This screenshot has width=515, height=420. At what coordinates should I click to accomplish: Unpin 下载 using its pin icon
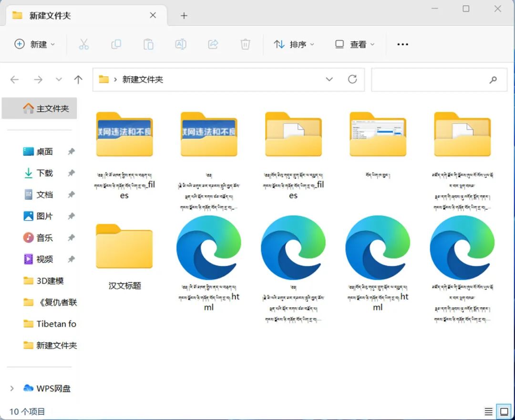click(x=71, y=173)
